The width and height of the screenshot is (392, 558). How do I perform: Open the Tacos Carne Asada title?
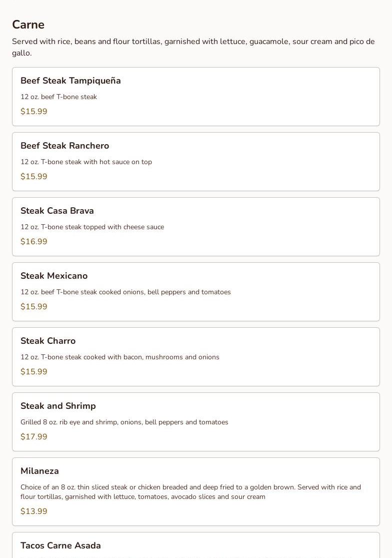coord(60,546)
